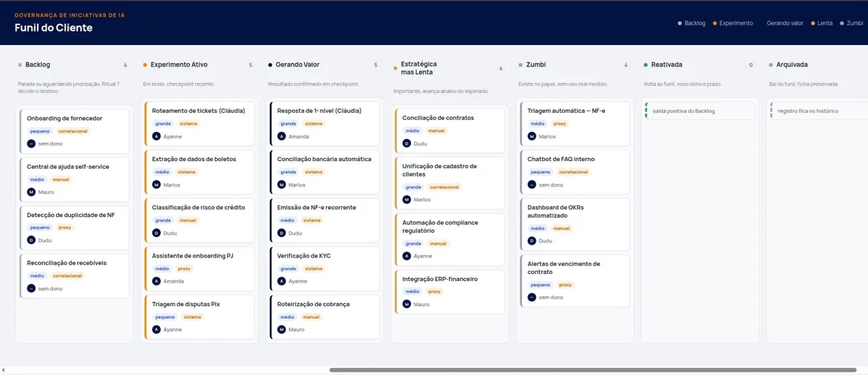Click the Gerando Valor column header

297,65
